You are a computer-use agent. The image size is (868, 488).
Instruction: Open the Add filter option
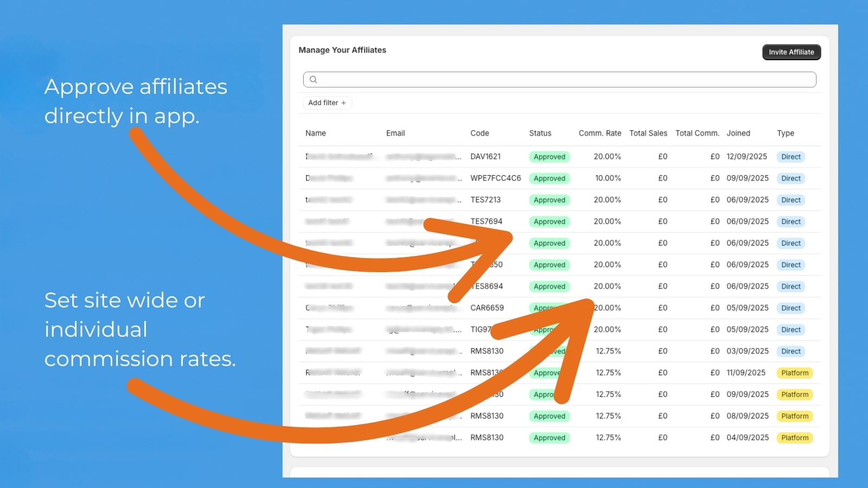click(x=327, y=102)
